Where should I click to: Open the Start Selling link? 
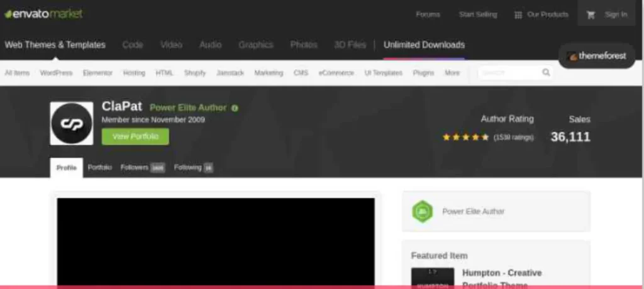(478, 15)
